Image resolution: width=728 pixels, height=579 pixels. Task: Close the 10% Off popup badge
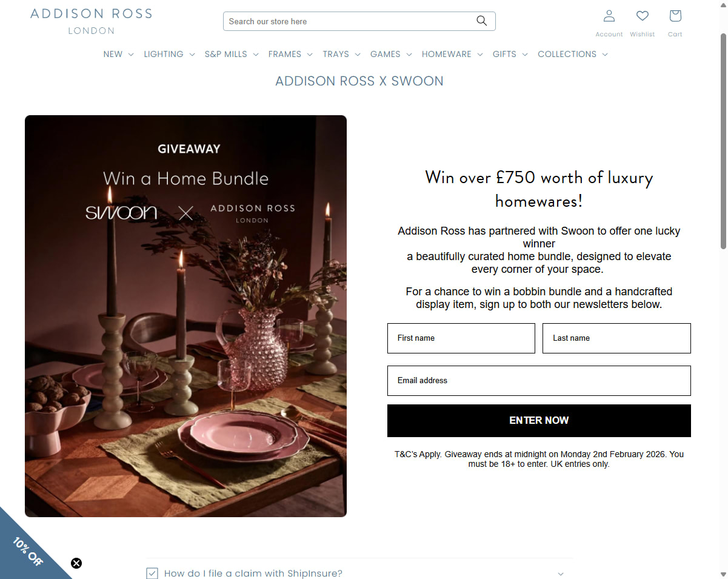[76, 563]
